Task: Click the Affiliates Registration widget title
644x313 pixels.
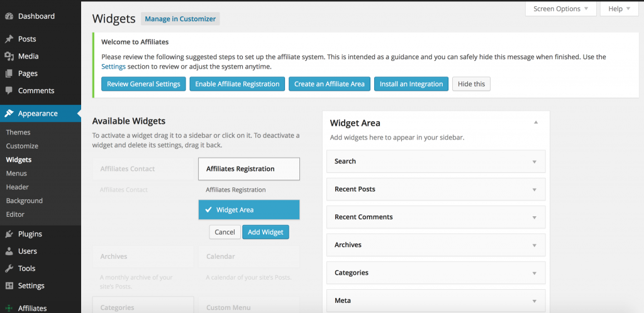Action: (x=249, y=169)
